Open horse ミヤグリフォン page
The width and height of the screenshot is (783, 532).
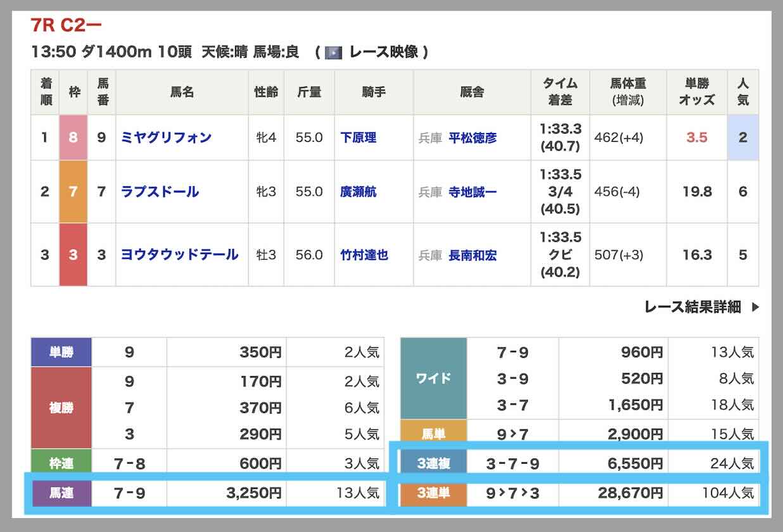[x=166, y=137]
